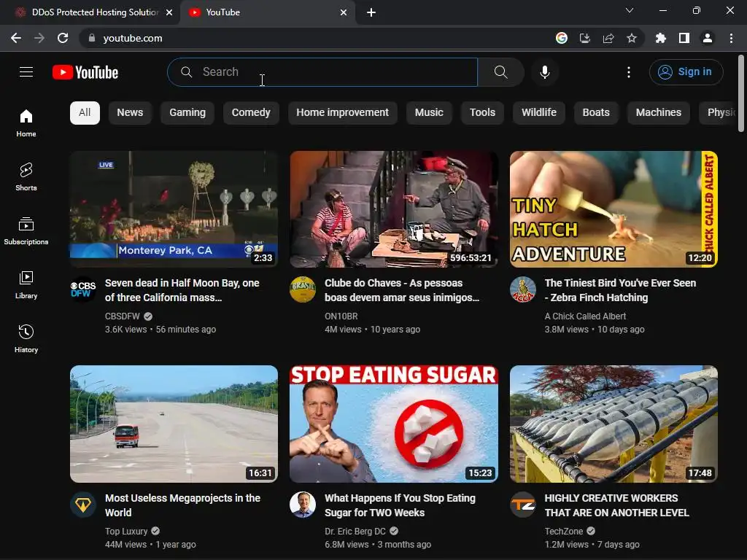Open the ON10BR channel avatar
Image resolution: width=747 pixels, height=560 pixels.
point(303,289)
